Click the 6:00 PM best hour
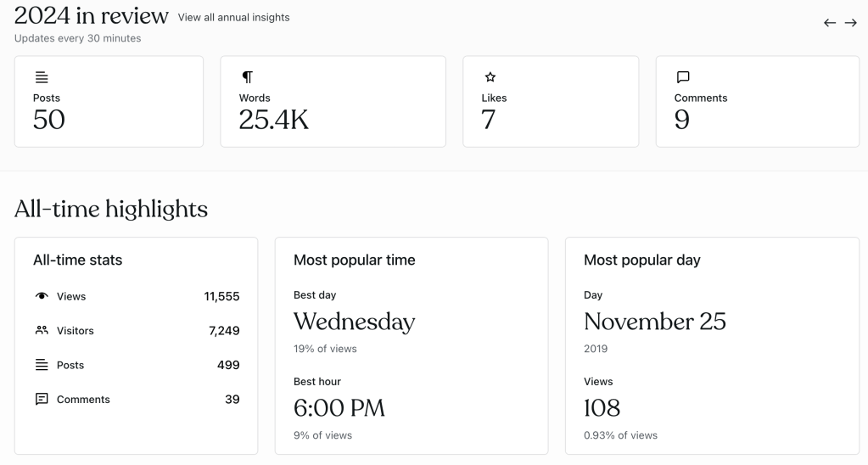 (x=339, y=408)
